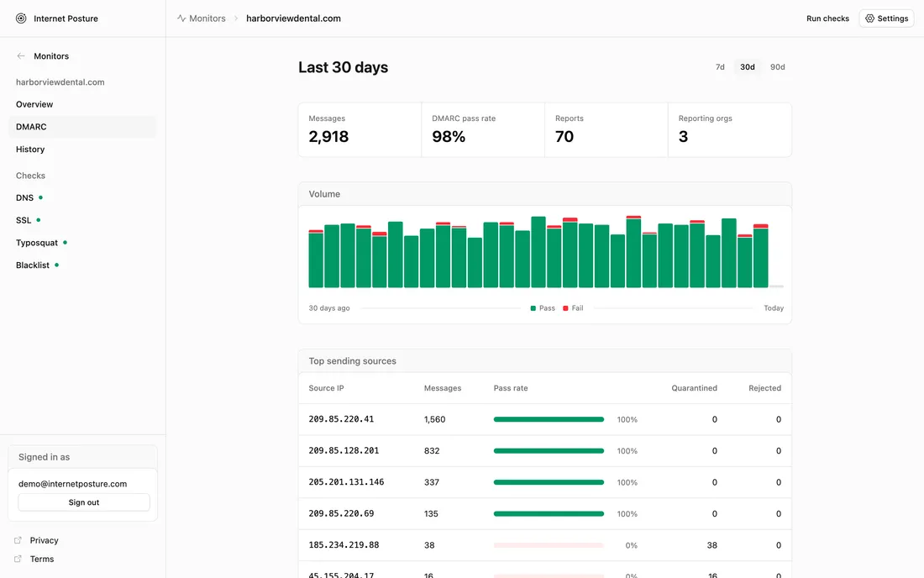Image resolution: width=924 pixels, height=578 pixels.
Task: Click message count 135
Action: click(x=432, y=514)
